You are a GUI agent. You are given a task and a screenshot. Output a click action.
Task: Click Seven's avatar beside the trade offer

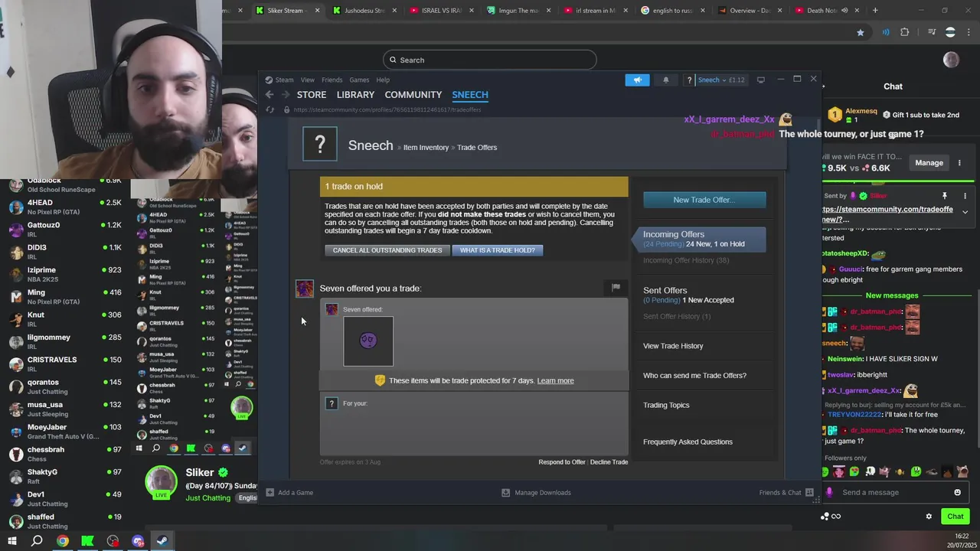305,289
